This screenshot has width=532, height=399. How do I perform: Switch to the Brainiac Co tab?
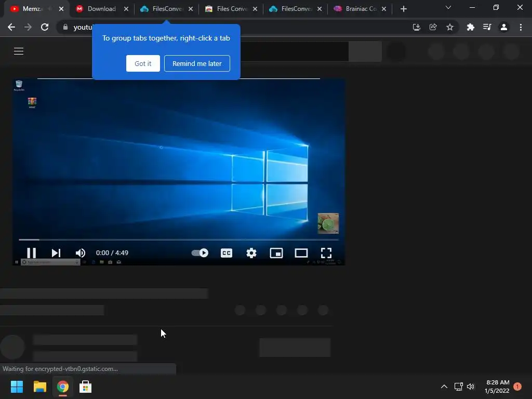pyautogui.click(x=361, y=9)
